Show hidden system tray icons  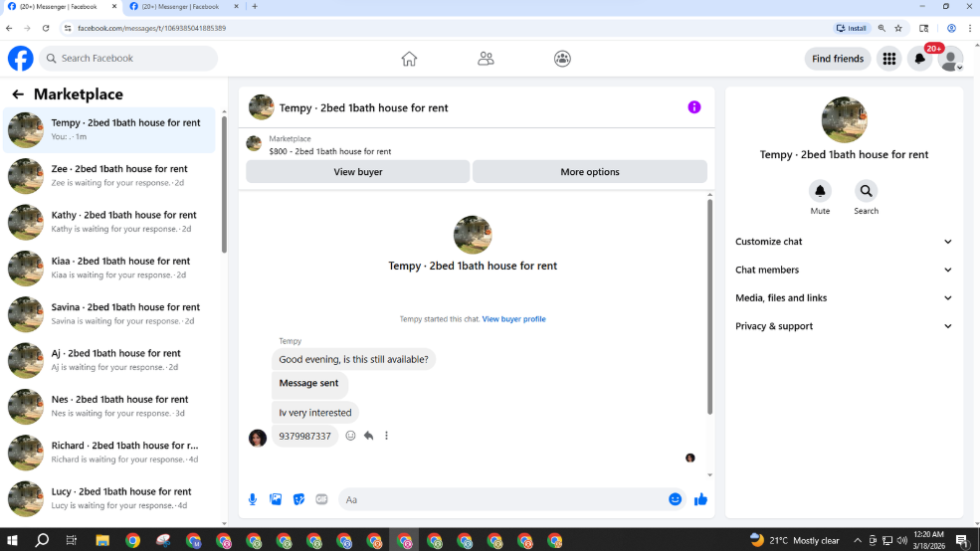click(x=858, y=540)
